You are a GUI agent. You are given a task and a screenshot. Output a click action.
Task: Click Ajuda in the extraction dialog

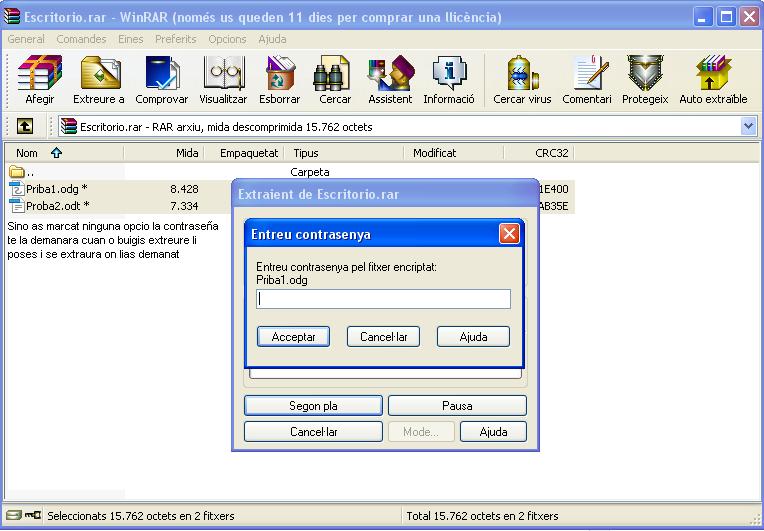(493, 432)
